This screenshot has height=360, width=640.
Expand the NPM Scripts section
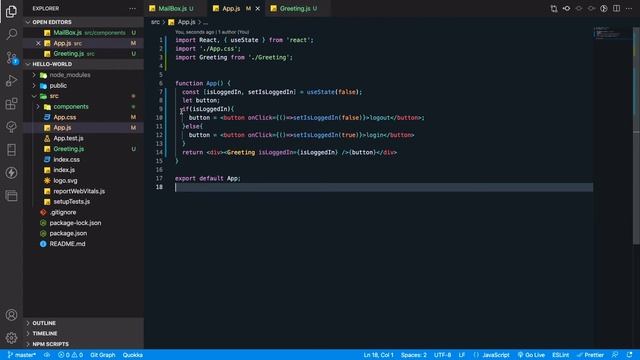point(83,344)
